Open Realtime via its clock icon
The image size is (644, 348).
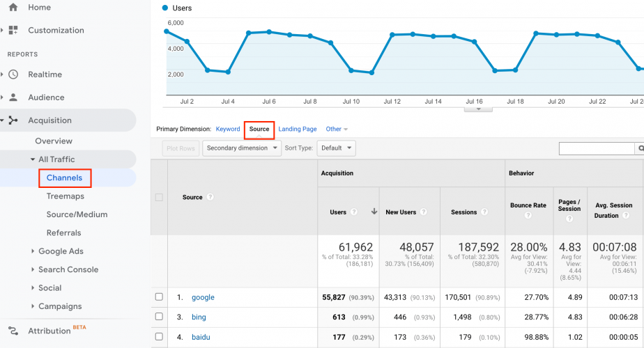(x=13, y=74)
